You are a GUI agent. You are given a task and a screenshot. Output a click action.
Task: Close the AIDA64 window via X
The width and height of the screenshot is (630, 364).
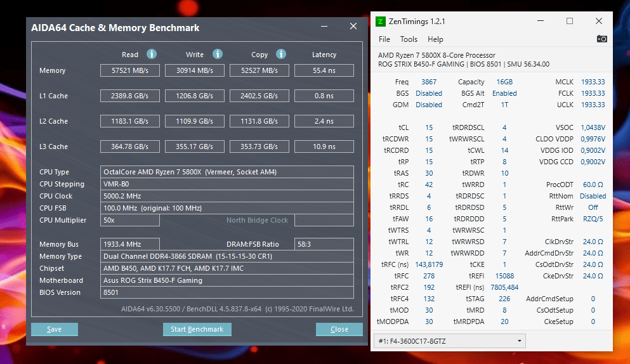[x=353, y=26]
